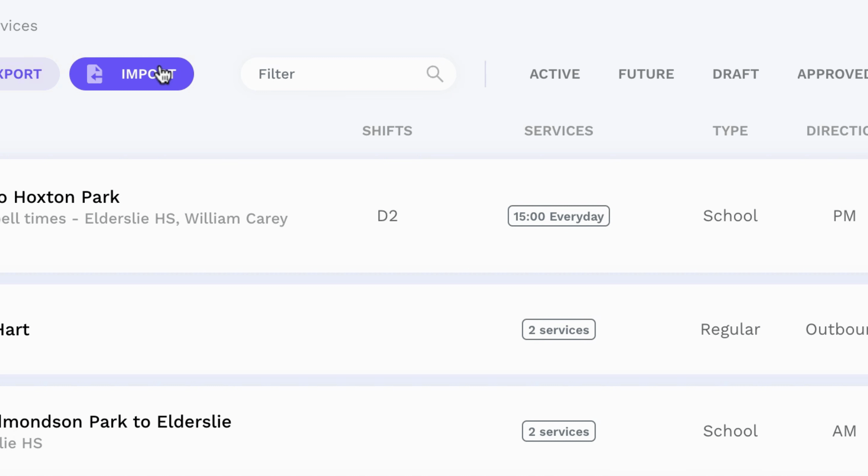
Task: Click the partially visible EXPORT button
Action: (x=30, y=74)
